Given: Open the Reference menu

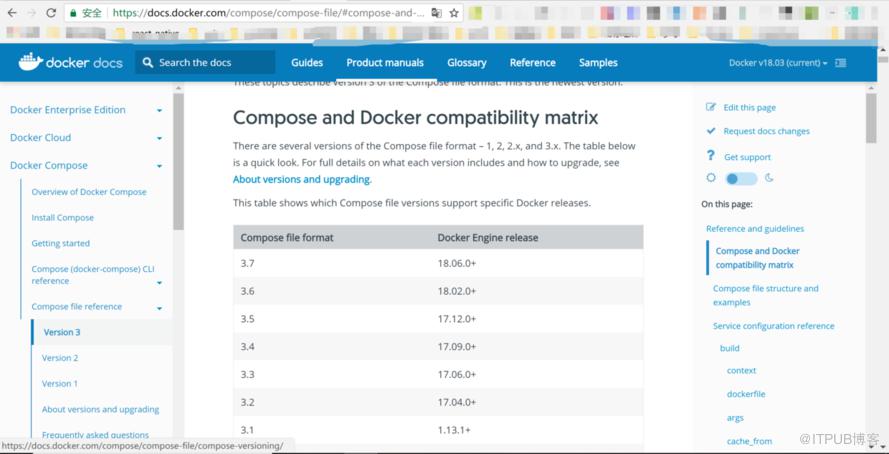Looking at the screenshot, I should click(532, 62).
